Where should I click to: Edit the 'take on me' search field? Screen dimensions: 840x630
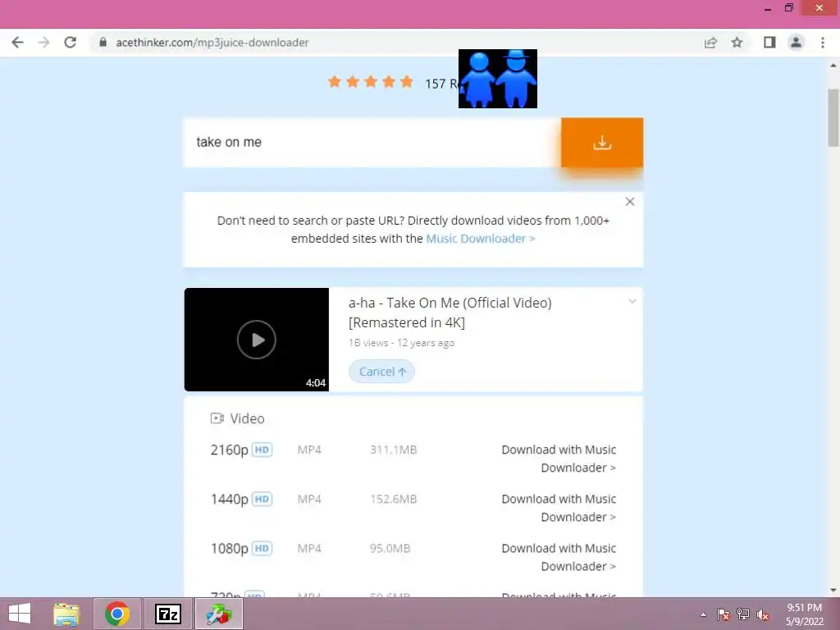[x=372, y=143]
